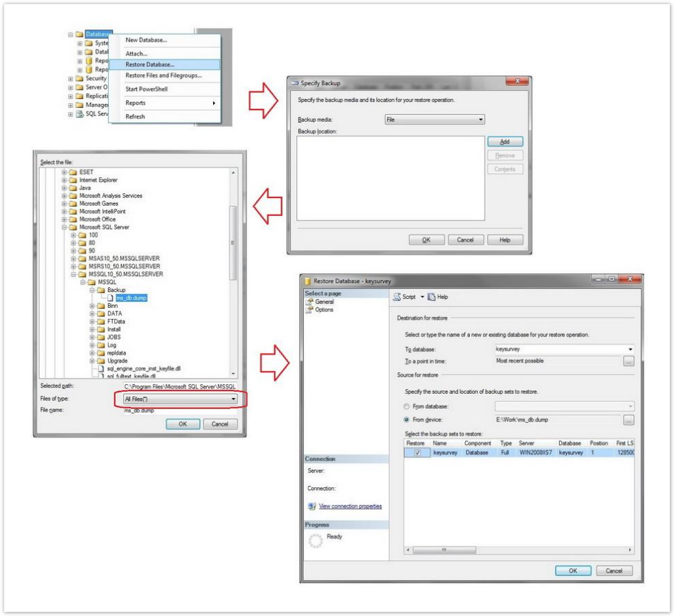Choose Restore Database from context menu
Screen dimensions: 674x616
pyautogui.click(x=150, y=64)
